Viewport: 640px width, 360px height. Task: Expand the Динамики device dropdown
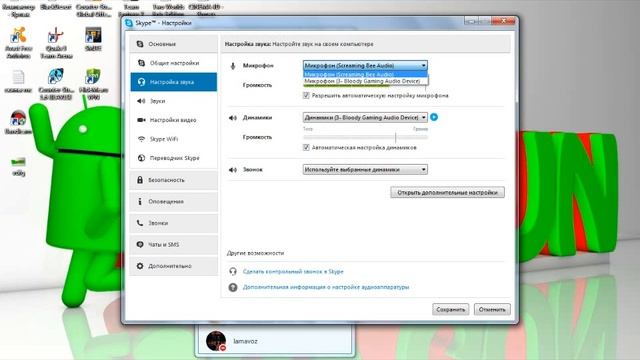click(365, 118)
